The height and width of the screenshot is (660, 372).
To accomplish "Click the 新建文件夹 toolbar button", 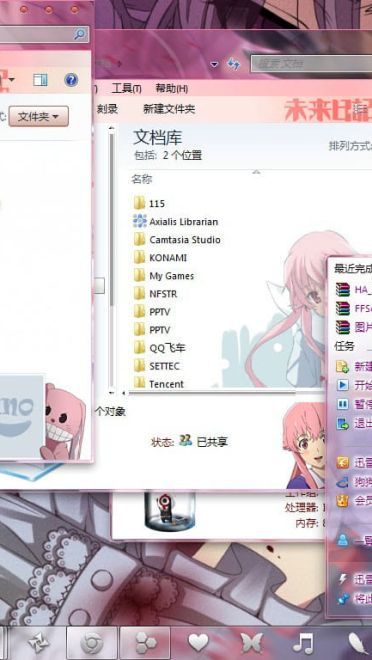I will pos(169,109).
